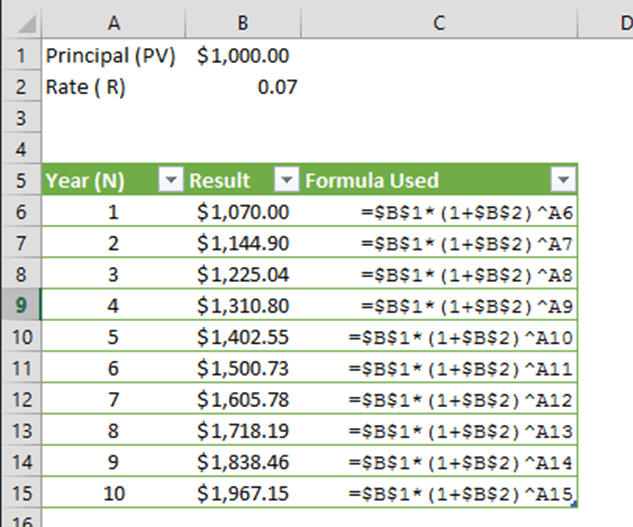Image resolution: width=633 pixels, height=527 pixels.
Task: Select the 0.07 rate cell
Action: [x=243, y=87]
